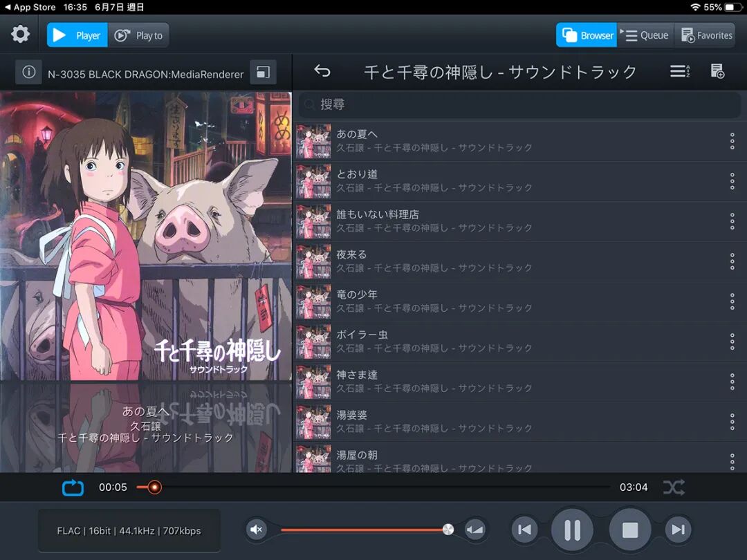747x560 pixels.
Task: Enable shuffle playback
Action: [673, 487]
